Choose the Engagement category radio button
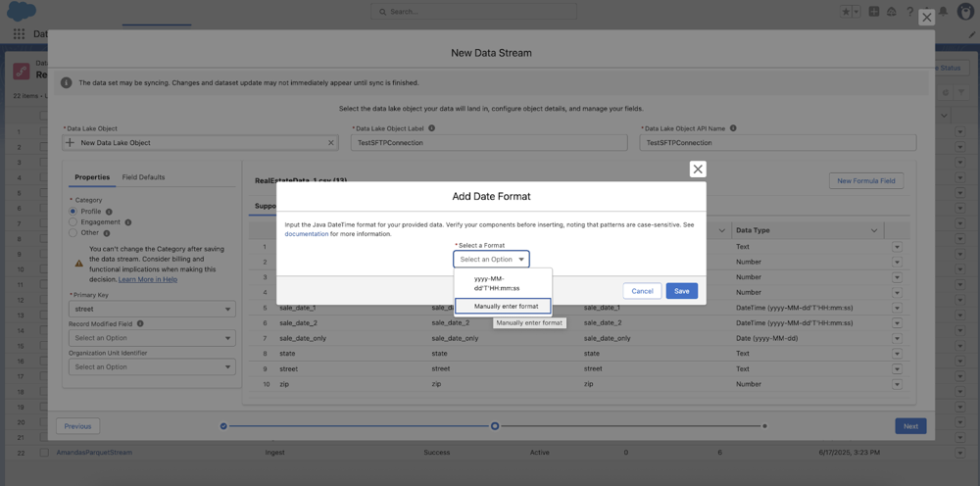The image size is (980, 486). click(x=73, y=222)
